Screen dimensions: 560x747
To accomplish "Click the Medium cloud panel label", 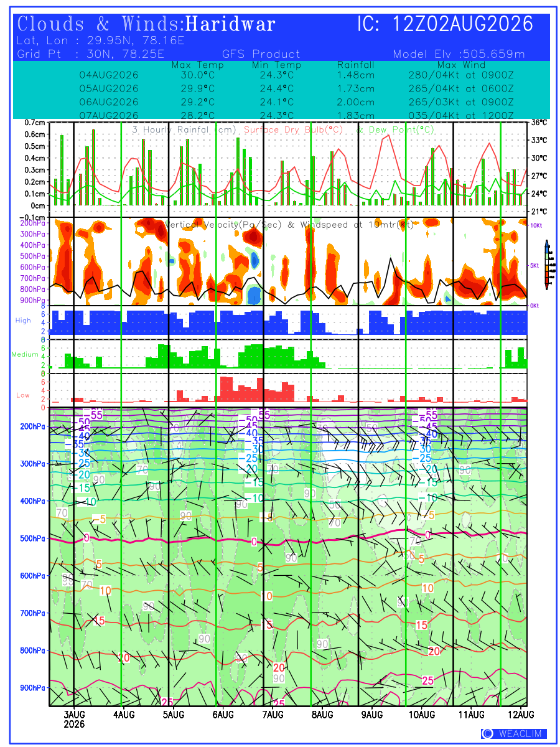I will pos(26,354).
